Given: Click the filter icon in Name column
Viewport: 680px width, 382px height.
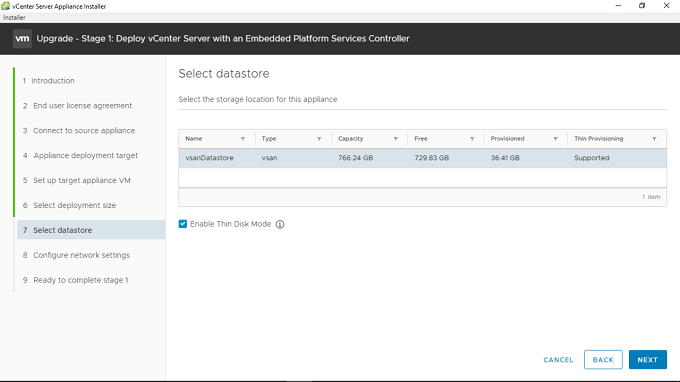Looking at the screenshot, I should click(x=243, y=139).
